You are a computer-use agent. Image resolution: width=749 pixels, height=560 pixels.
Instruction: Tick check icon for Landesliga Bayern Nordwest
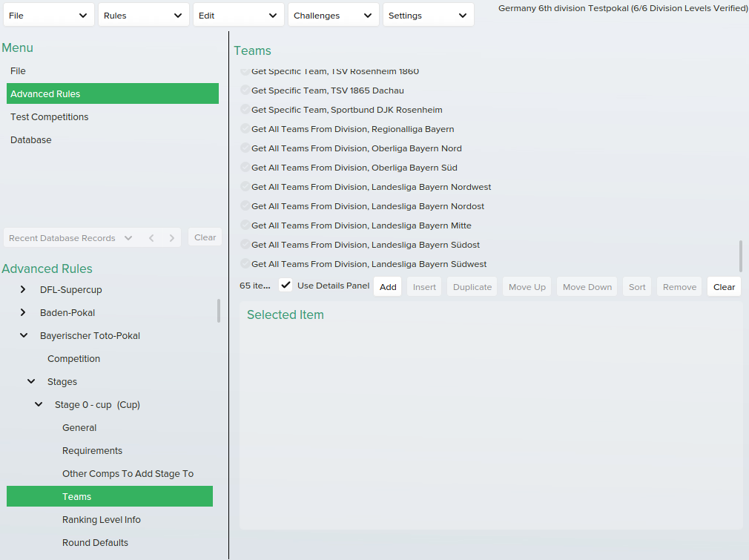245,186
